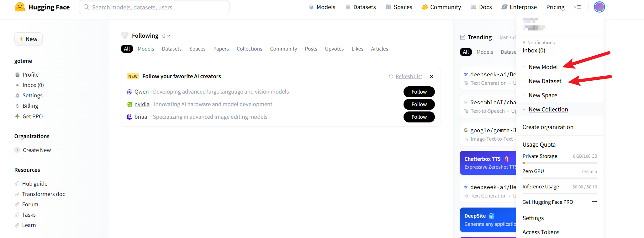
Task: Select the Posts feed filter tab
Action: pos(311,49)
